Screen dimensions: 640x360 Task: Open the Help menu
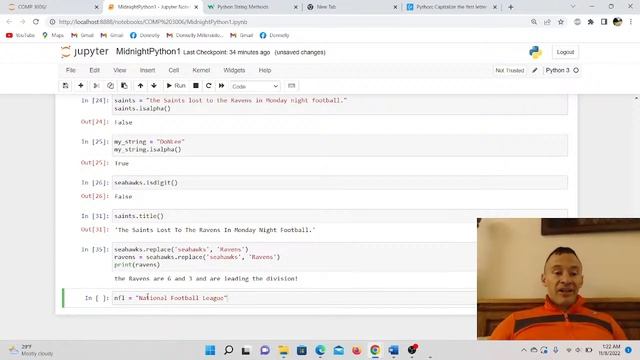[x=265, y=70]
